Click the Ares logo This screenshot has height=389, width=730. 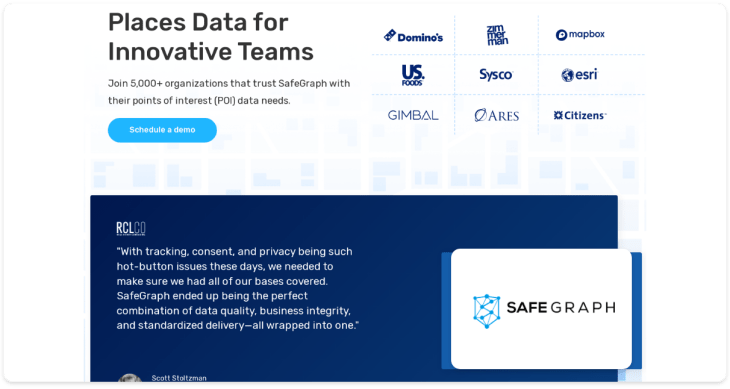(x=496, y=115)
